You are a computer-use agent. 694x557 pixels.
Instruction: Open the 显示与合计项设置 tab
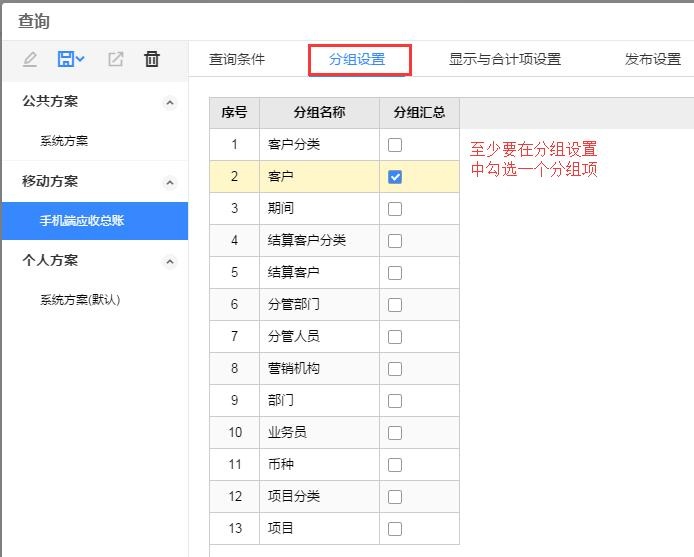click(505, 59)
